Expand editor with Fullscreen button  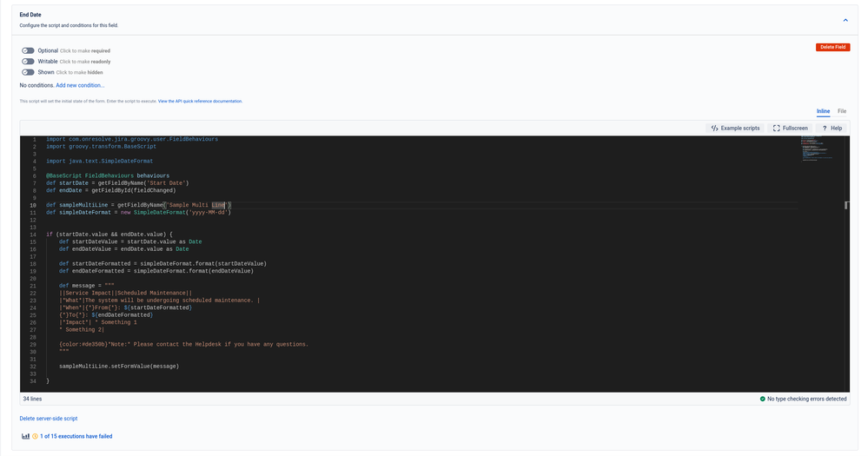coord(791,128)
